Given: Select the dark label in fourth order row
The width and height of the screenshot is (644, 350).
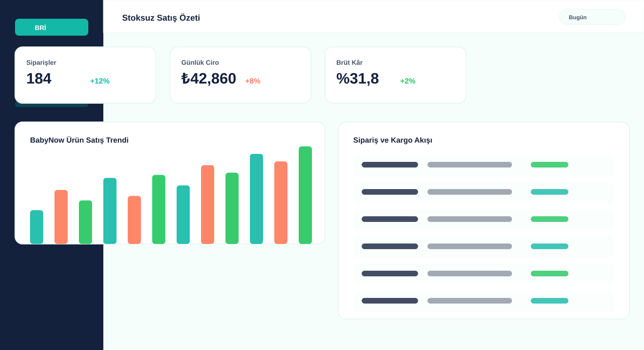Looking at the screenshot, I should pyautogui.click(x=390, y=246).
